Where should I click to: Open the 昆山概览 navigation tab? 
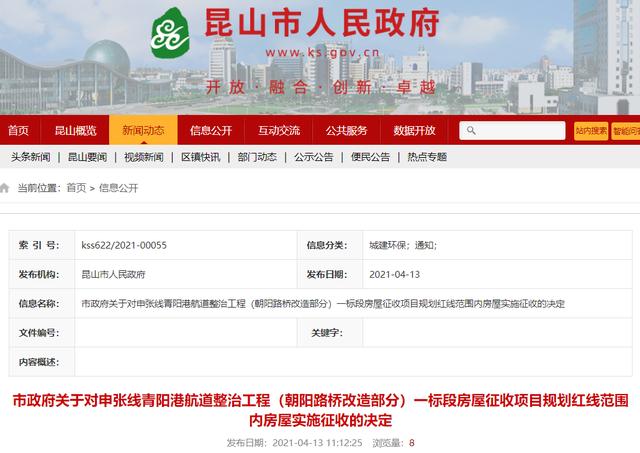click(x=75, y=130)
